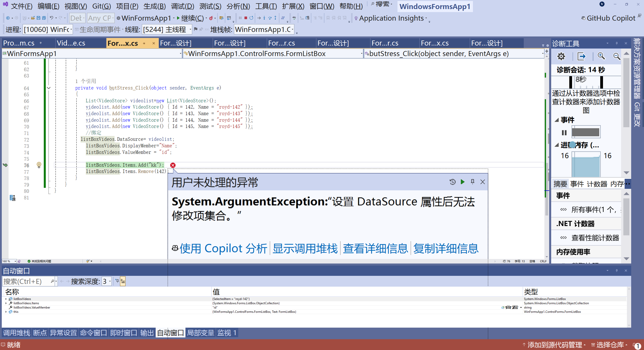Click the Step Into arrow icon
This screenshot has width=644, height=350.
click(x=264, y=18)
